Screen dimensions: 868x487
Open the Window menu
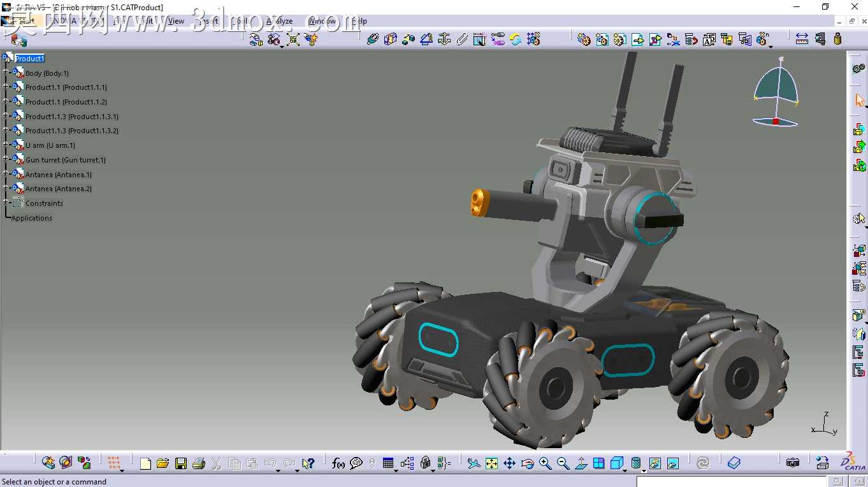point(322,21)
